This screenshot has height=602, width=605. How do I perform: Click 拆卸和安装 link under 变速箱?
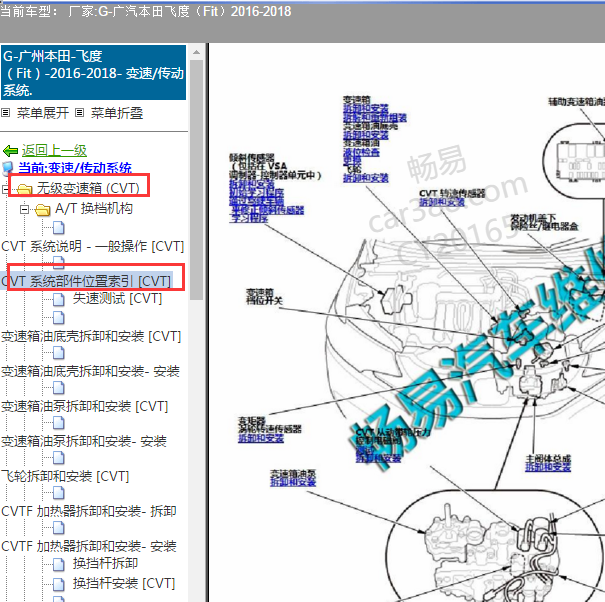pyautogui.click(x=366, y=108)
